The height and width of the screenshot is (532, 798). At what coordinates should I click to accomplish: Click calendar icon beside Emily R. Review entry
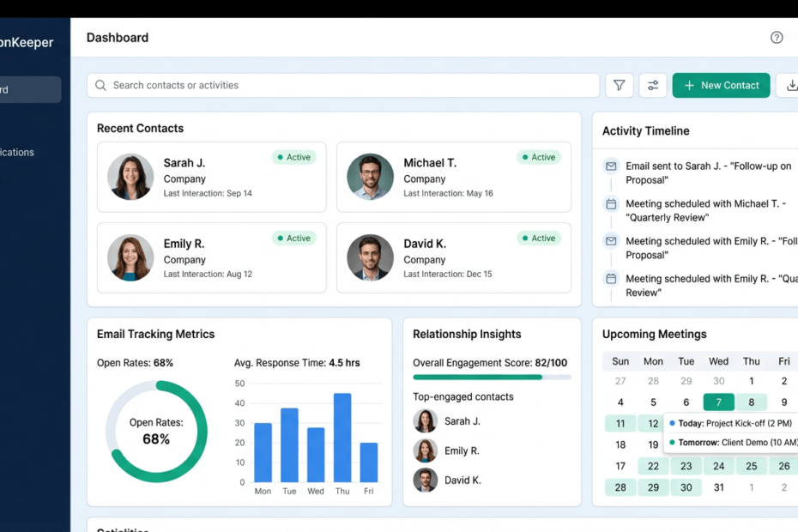pyautogui.click(x=611, y=279)
